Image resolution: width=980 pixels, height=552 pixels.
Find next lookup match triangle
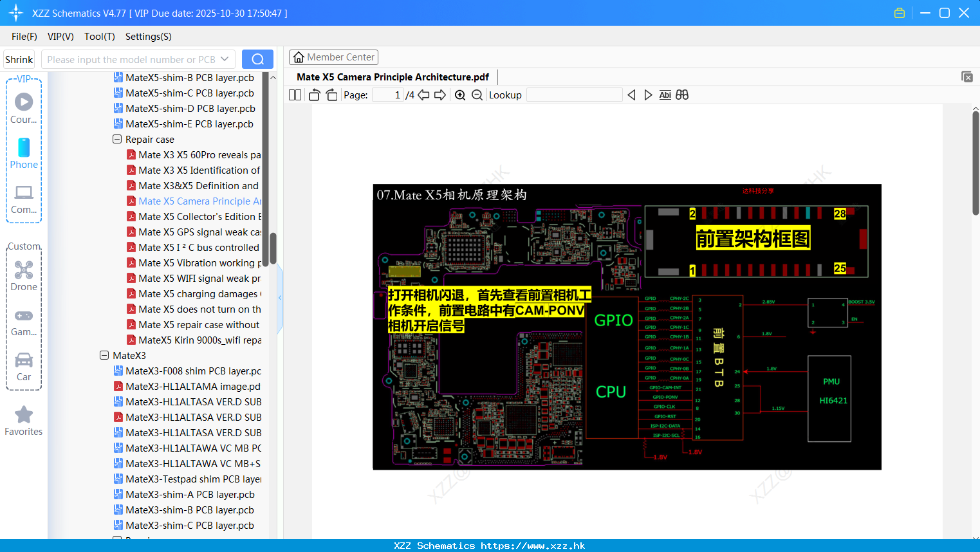click(x=648, y=95)
